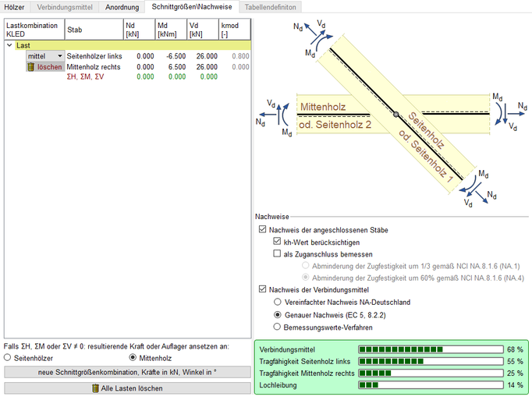This screenshot has height=400, width=532.
Task: Click trash icon in Alle Lasten löschen
Action: coord(95,388)
